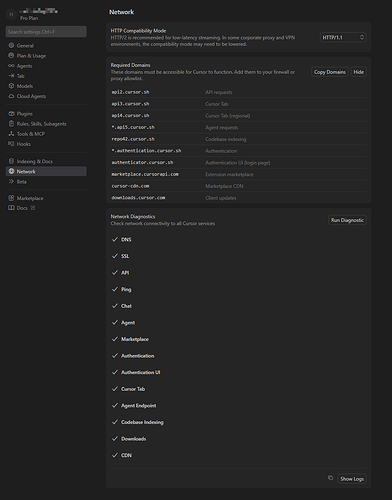Click the Docs book icon
This screenshot has width=392, height=500.
click(11, 208)
